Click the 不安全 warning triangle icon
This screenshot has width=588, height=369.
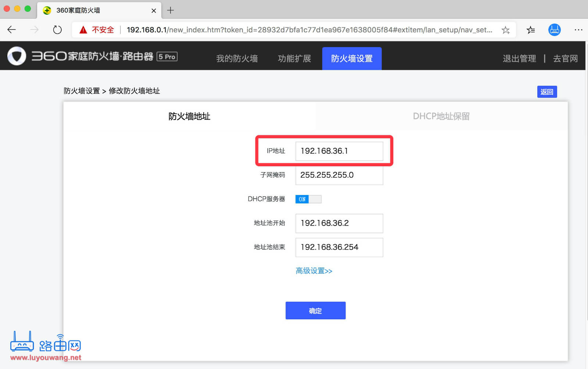(84, 29)
